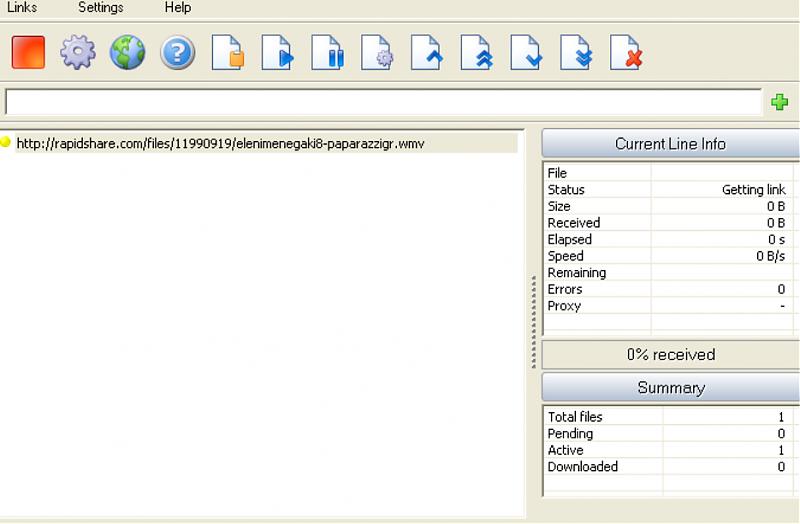Click the 'Received' row label
This screenshot has width=800, height=524.
[573, 223]
